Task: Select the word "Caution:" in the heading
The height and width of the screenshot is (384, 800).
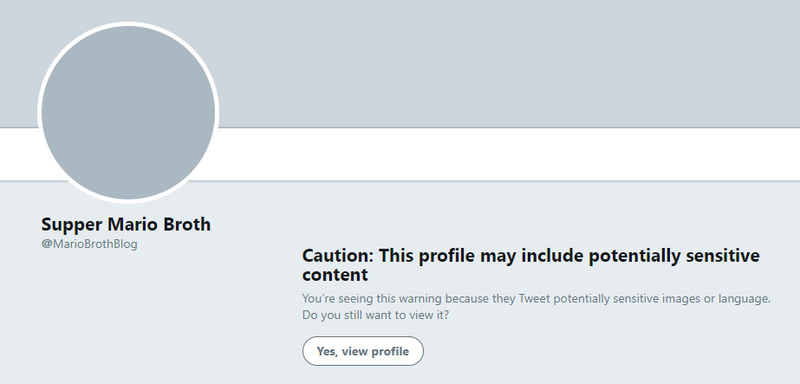Action: pyautogui.click(x=338, y=255)
